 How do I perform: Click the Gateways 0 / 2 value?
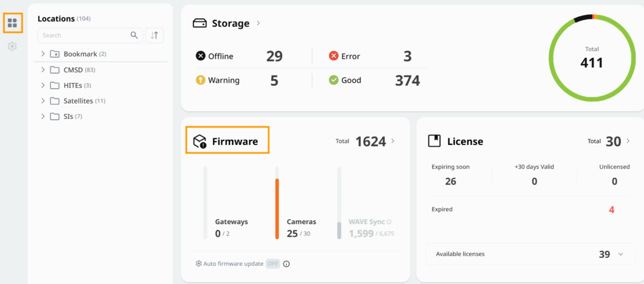[222, 234]
